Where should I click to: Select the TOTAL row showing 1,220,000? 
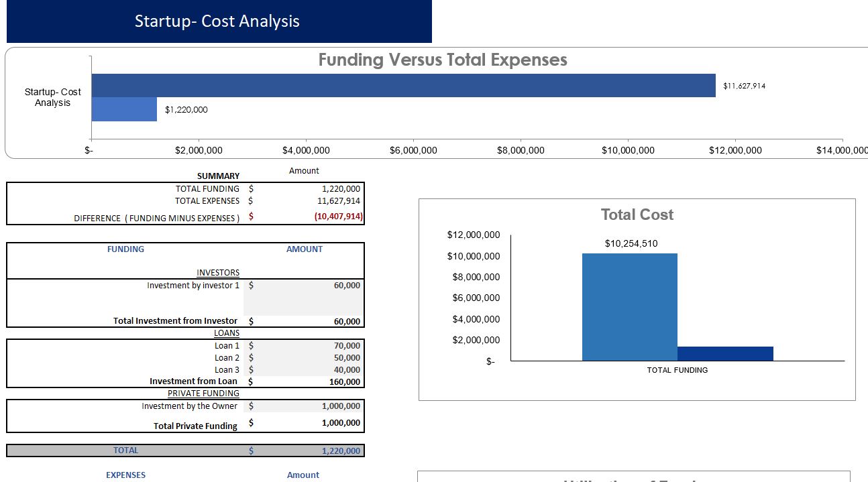click(x=322, y=450)
